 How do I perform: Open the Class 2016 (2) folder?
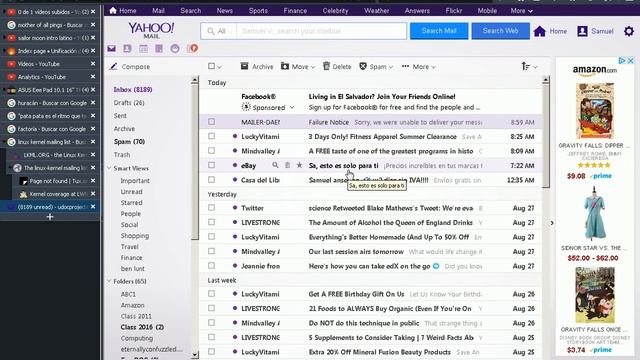pos(142,327)
